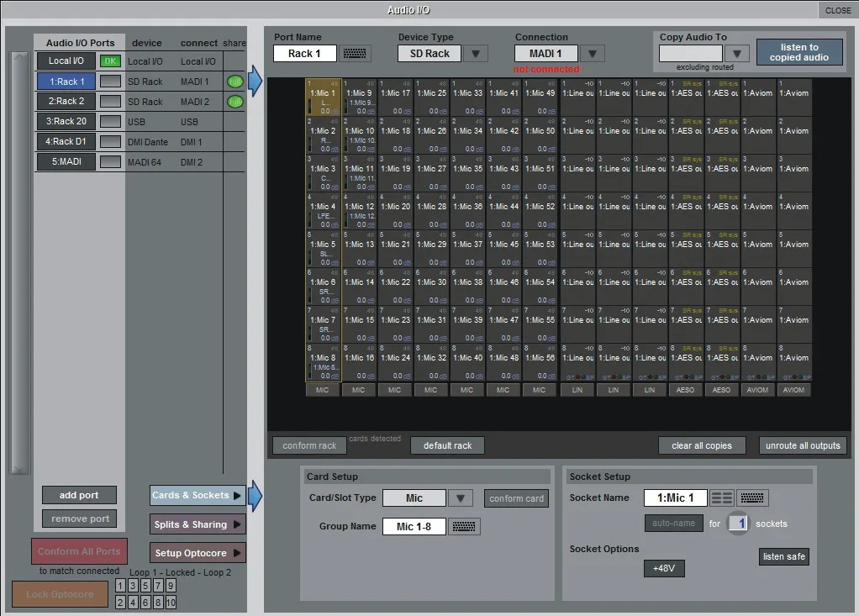The height and width of the screenshot is (616, 859).
Task: Click the conform card button
Action: point(516,498)
